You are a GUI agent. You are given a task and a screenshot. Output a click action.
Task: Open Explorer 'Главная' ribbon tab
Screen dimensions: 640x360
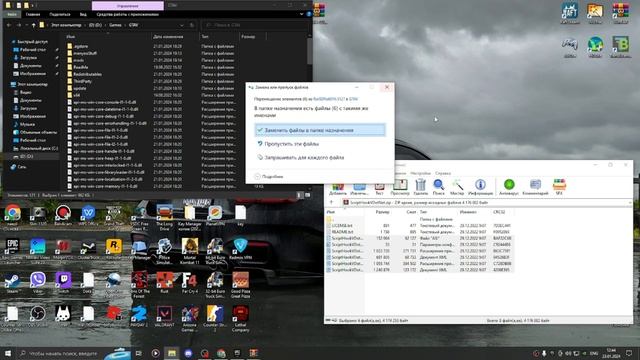[x=33, y=14]
